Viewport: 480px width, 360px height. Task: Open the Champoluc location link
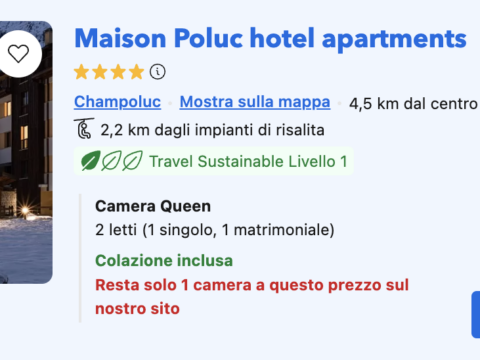point(117,102)
